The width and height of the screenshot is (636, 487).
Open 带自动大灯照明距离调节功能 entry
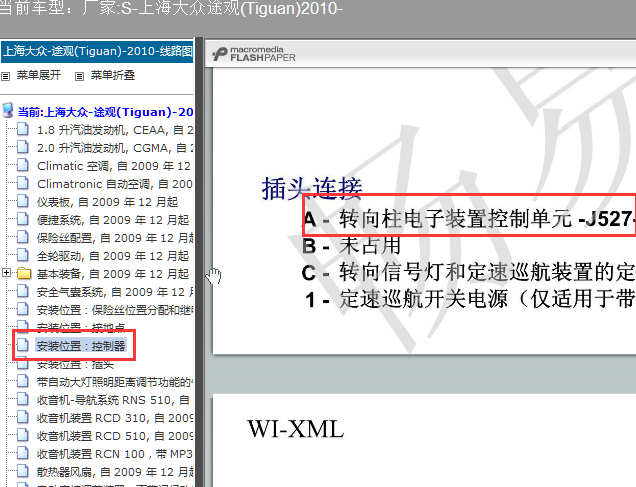click(x=115, y=382)
